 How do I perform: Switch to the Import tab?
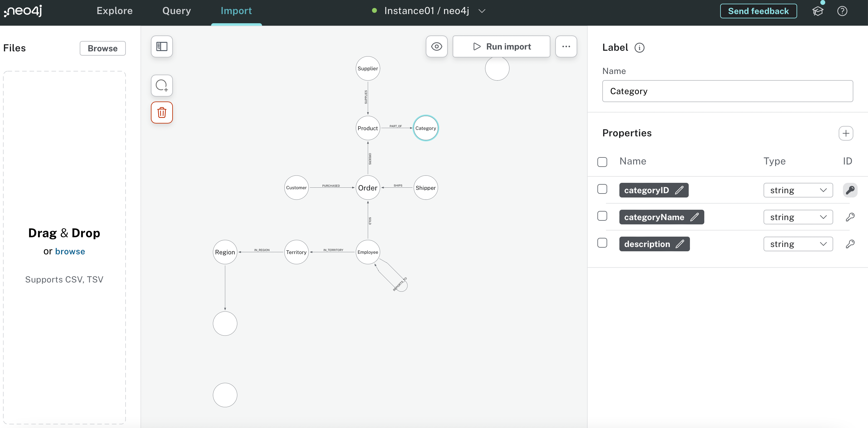click(236, 11)
